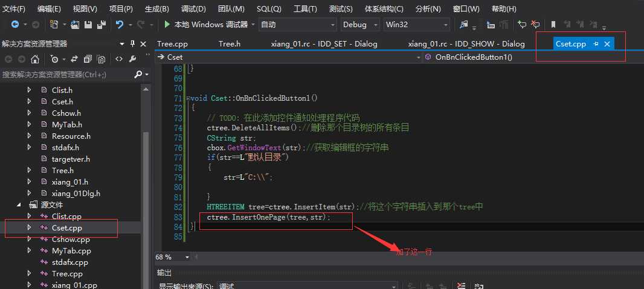Click the Sync with Active Document icon
Screen dimensions: 644x289
point(74,59)
